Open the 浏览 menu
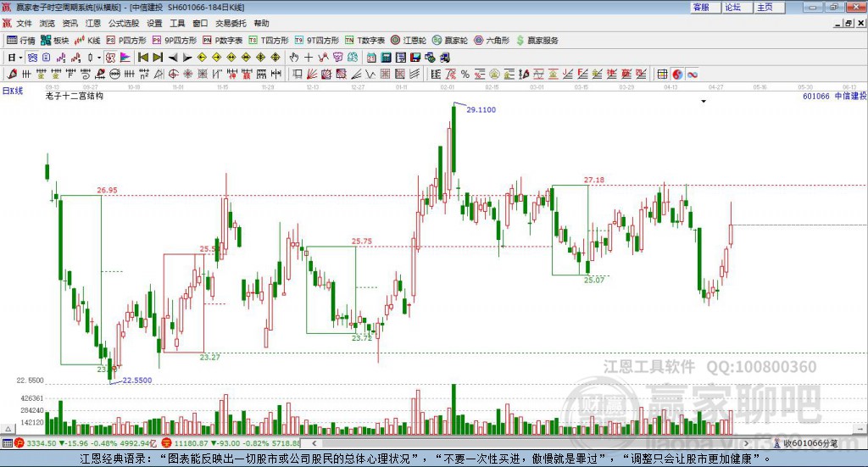 pyautogui.click(x=47, y=23)
